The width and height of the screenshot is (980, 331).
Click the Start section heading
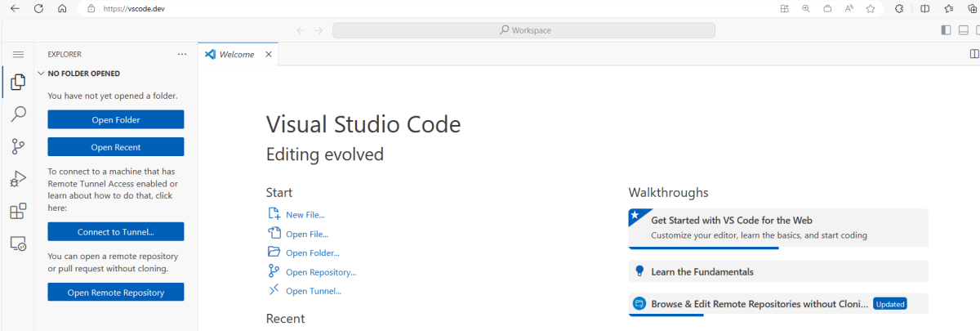[x=279, y=192]
